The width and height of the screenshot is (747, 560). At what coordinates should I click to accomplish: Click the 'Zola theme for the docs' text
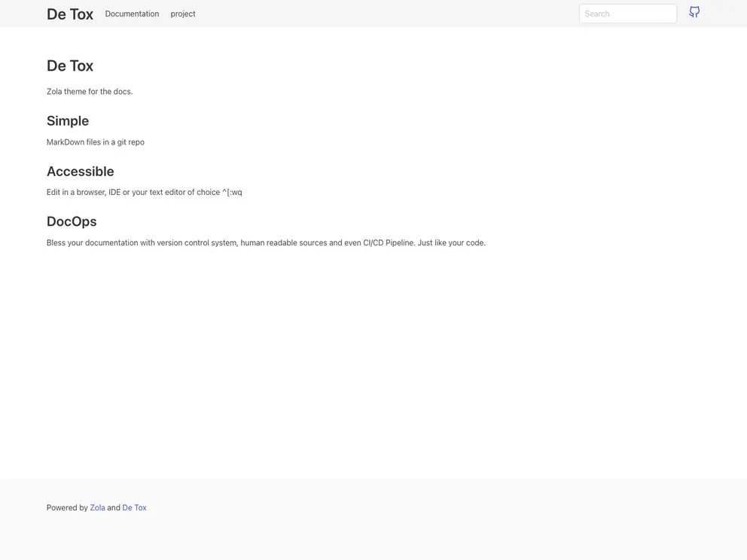[x=90, y=92]
